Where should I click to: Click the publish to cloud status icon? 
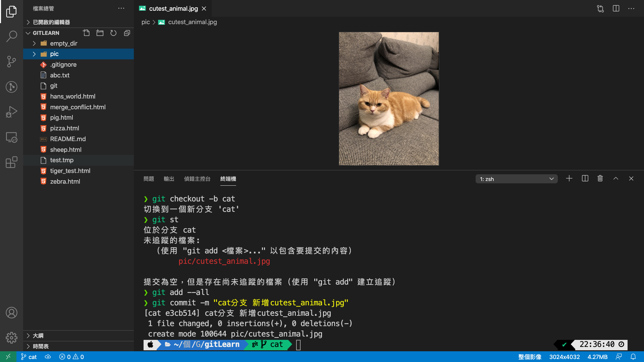(48, 357)
